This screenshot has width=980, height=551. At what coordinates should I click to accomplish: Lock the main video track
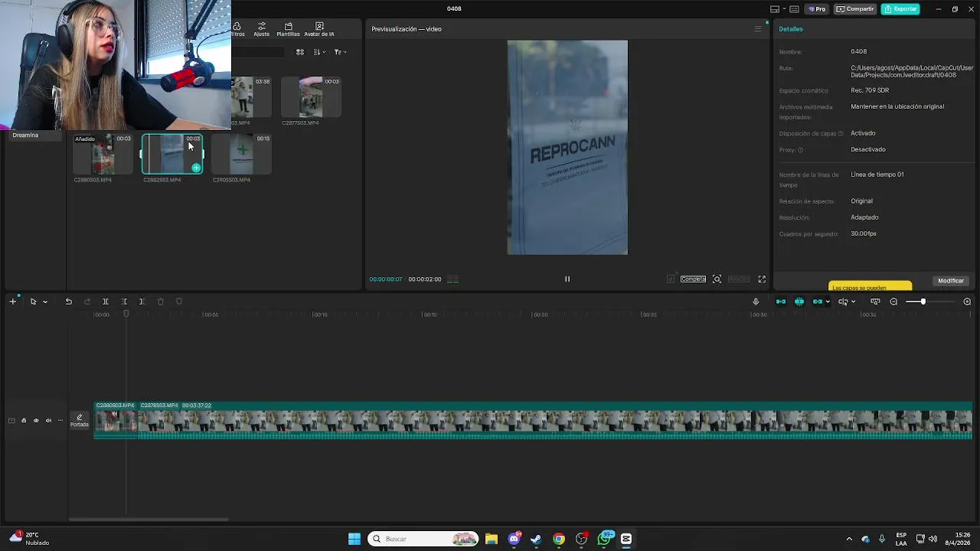tap(24, 420)
